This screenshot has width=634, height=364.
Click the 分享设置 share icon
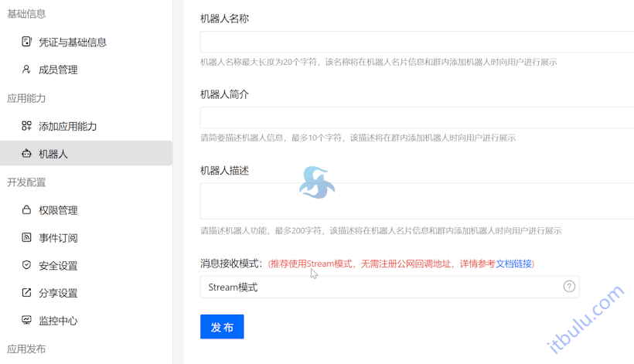coord(26,292)
